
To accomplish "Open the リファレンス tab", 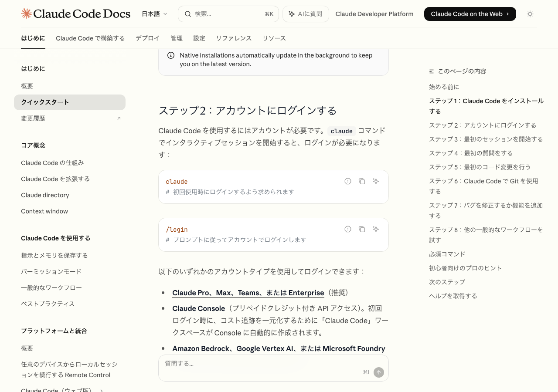I will [234, 38].
